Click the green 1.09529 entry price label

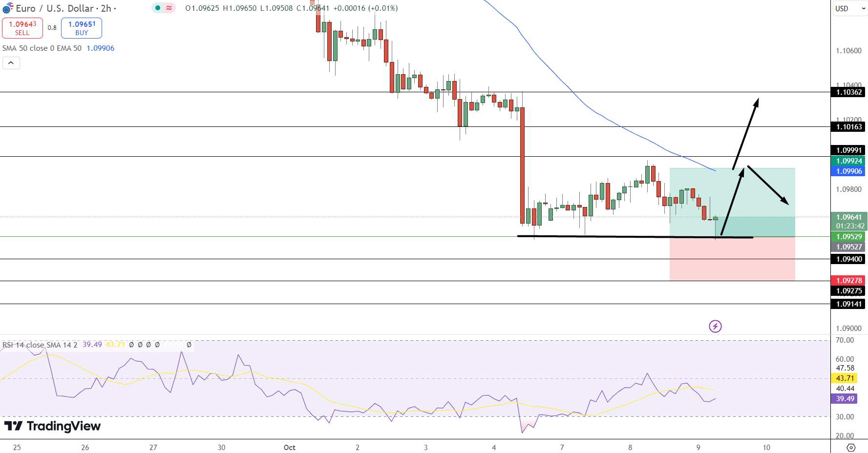click(x=848, y=237)
